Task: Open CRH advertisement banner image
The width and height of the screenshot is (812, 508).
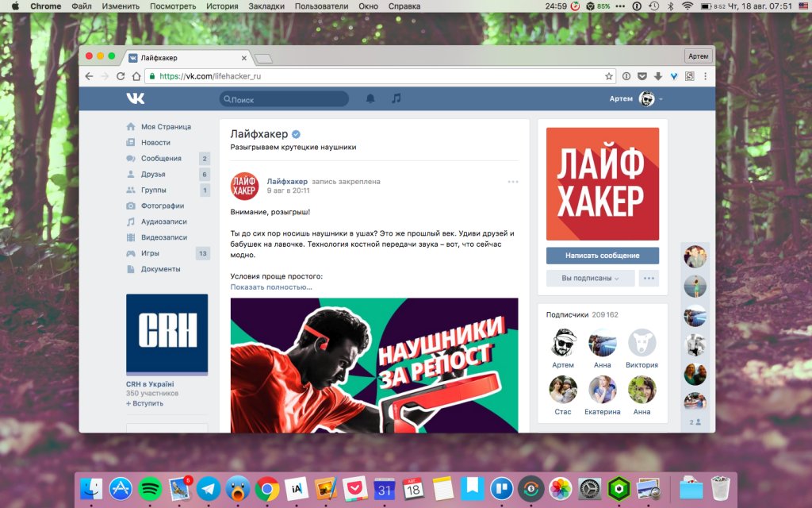Action: pos(167,334)
